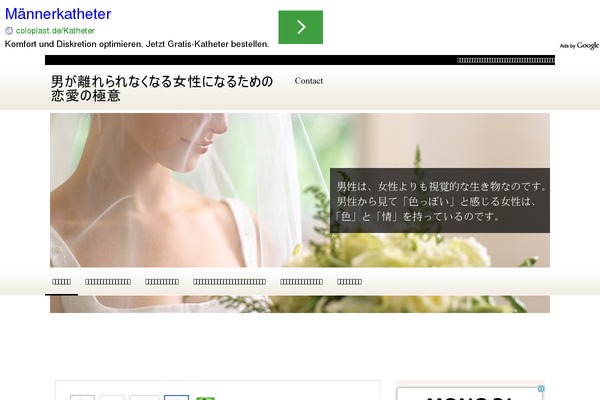Open the Ads by Google label
Image resolution: width=600 pixels, height=400 pixels.
(x=579, y=46)
